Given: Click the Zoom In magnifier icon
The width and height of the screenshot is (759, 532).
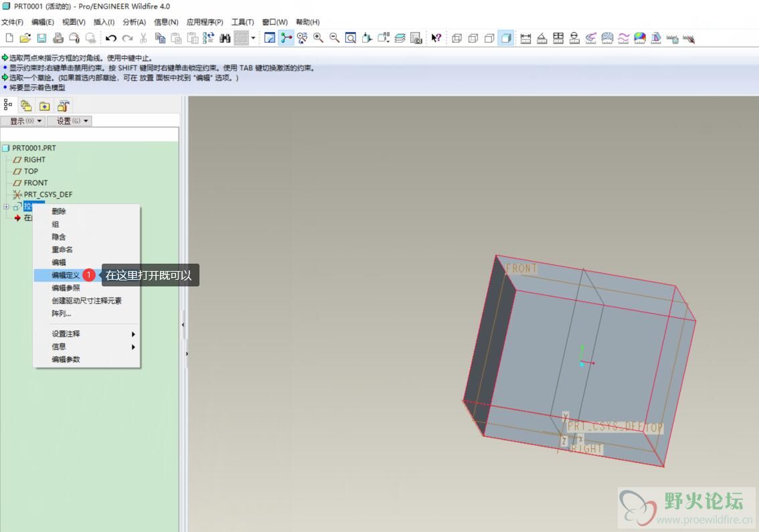Looking at the screenshot, I should [318, 37].
